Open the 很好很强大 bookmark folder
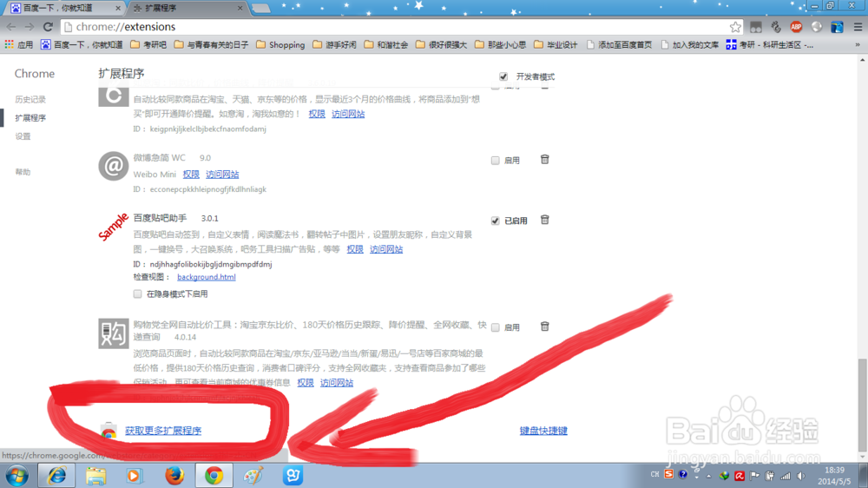The image size is (868, 488). coord(441,44)
